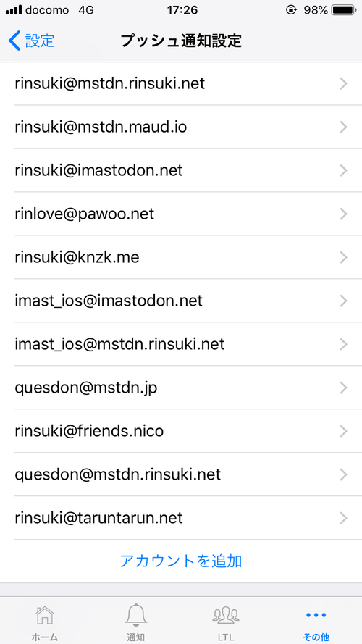Open quesdon@mstdn.rinsuki.net settings
The height and width of the screenshot is (644, 362).
(x=181, y=474)
